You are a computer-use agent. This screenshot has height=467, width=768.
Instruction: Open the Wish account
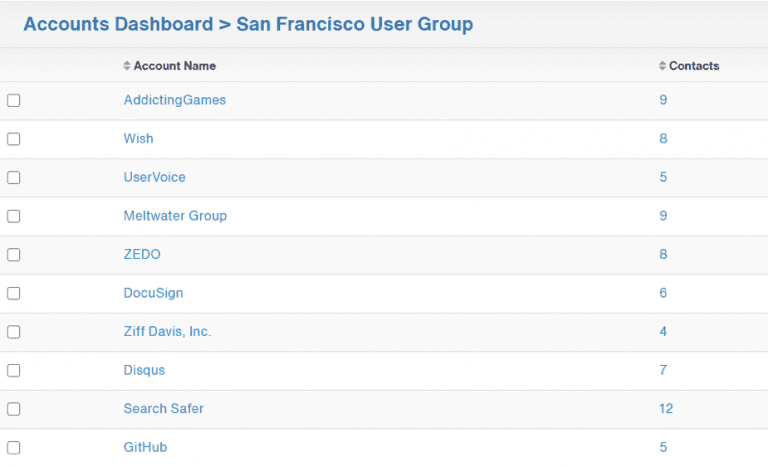pos(138,139)
